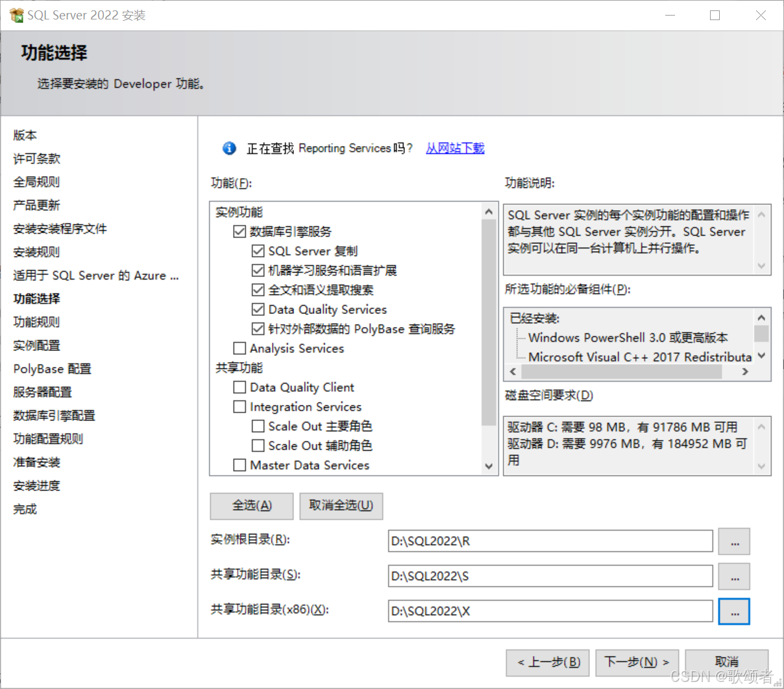Click the 共享功能目录(x86) path field
The height and width of the screenshot is (689, 784).
[x=550, y=611]
